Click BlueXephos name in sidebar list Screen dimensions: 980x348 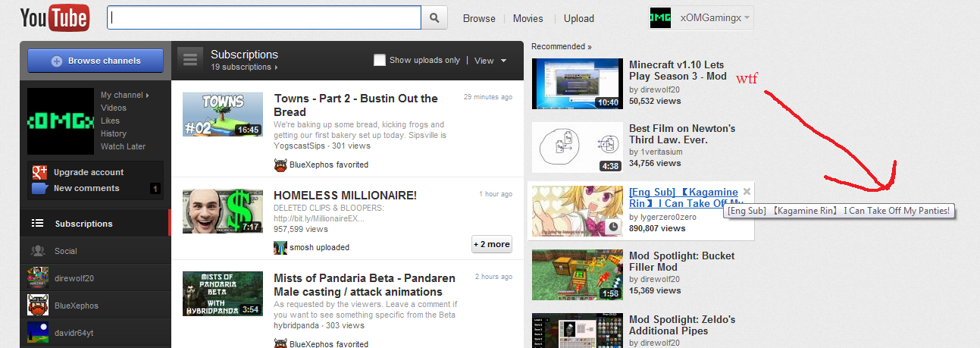[77, 306]
